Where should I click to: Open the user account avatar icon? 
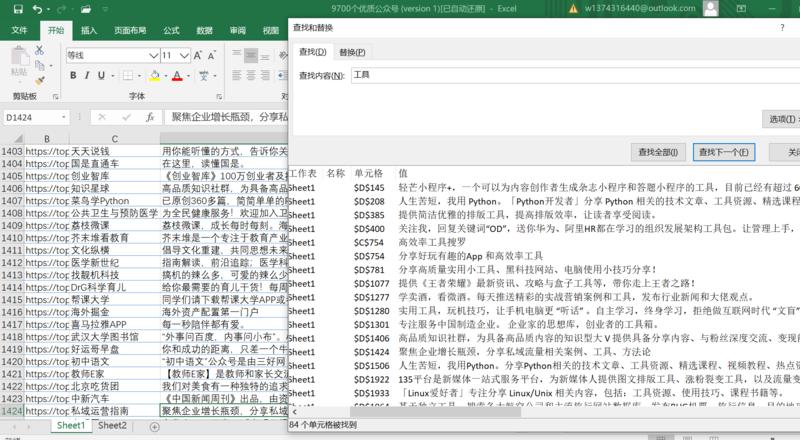click(x=710, y=8)
